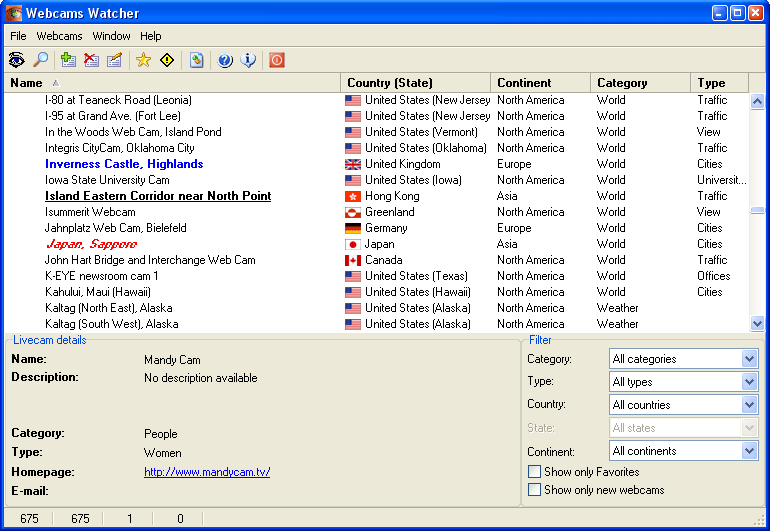This screenshot has height=531, width=770.
Task: Sort by Country (State) column header
Action: (x=415, y=83)
